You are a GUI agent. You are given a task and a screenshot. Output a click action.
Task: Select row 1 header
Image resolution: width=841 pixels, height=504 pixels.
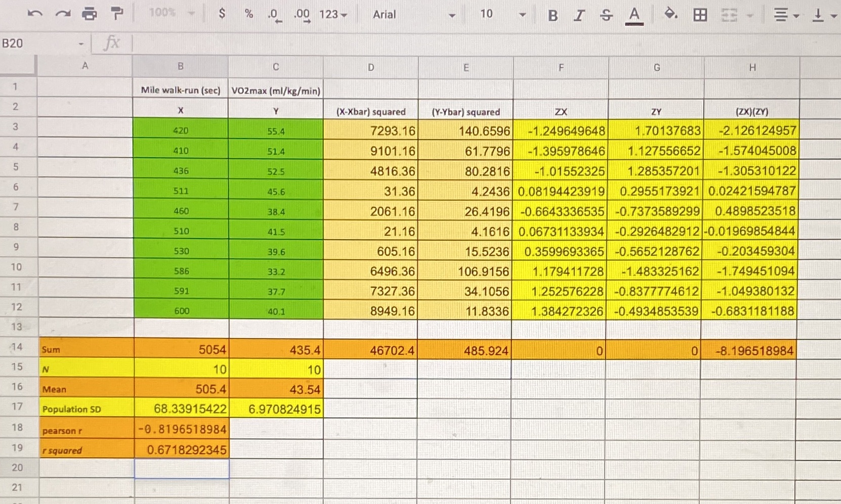15,86
